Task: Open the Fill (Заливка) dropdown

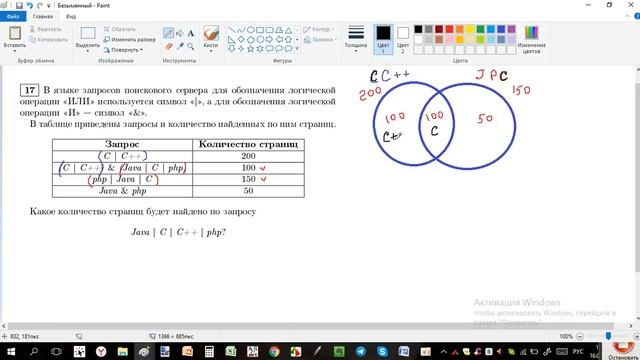Action: point(320,40)
